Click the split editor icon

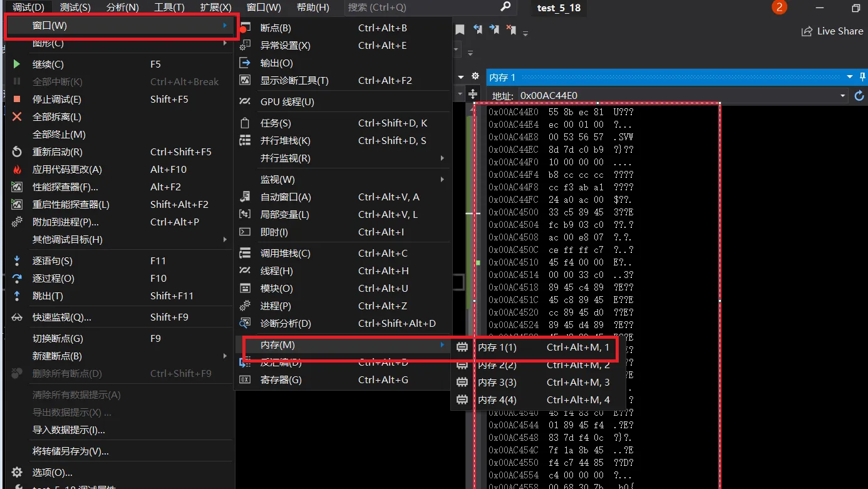coord(473,95)
